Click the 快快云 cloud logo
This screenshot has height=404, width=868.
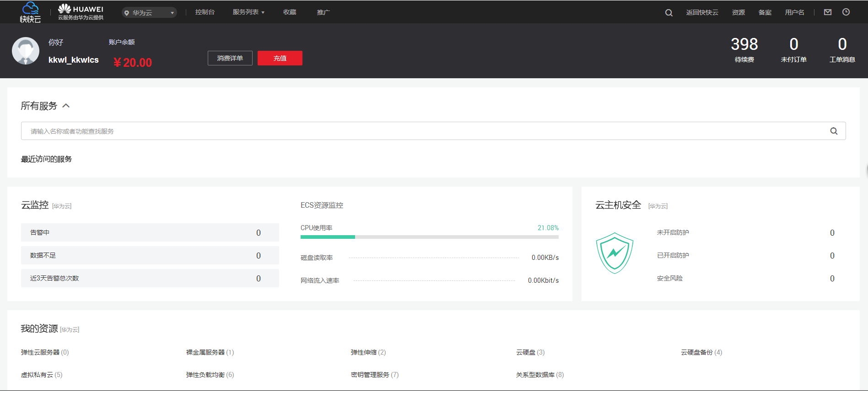30,12
